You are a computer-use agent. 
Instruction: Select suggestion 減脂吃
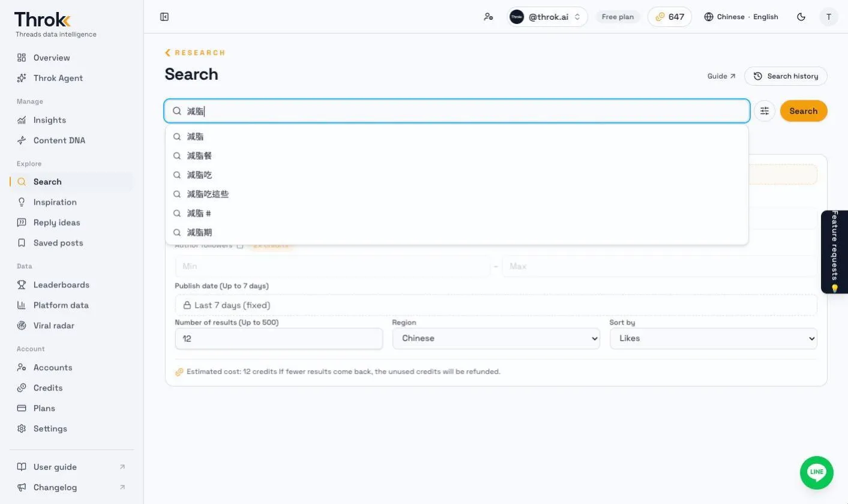pyautogui.click(x=457, y=175)
